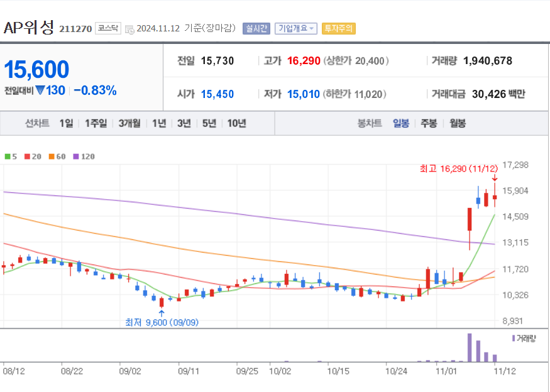Screen dimensions: 550x392
Task: Open the 기업개요 dropdown
Action: 295,28
